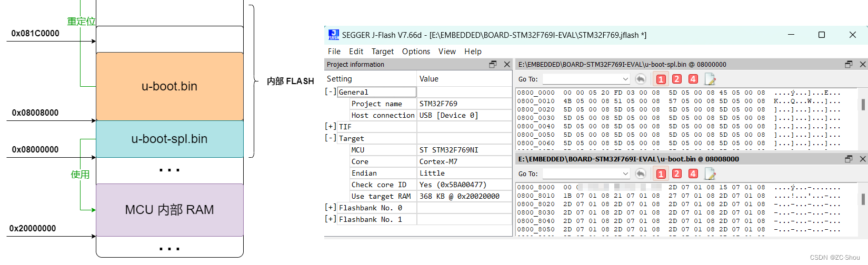Expand Flashbank No. 1 group
The height and width of the screenshot is (265, 868).
(x=331, y=219)
